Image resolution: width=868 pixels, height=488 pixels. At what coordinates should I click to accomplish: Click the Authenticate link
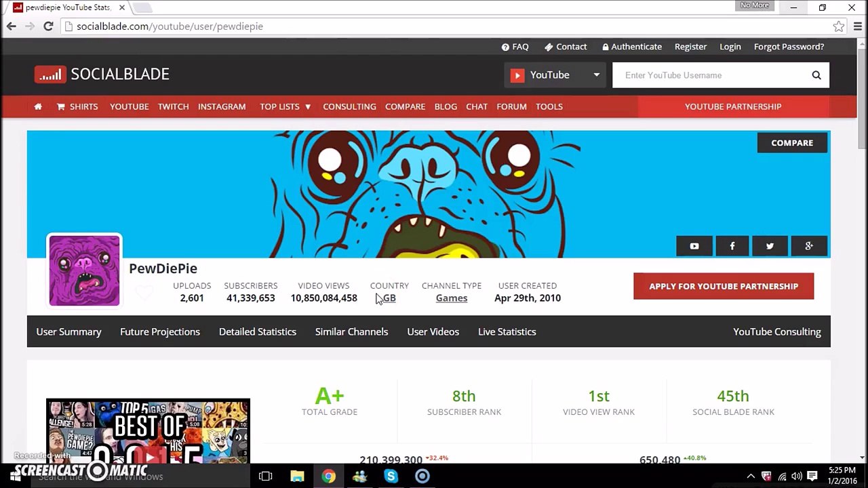(x=631, y=47)
